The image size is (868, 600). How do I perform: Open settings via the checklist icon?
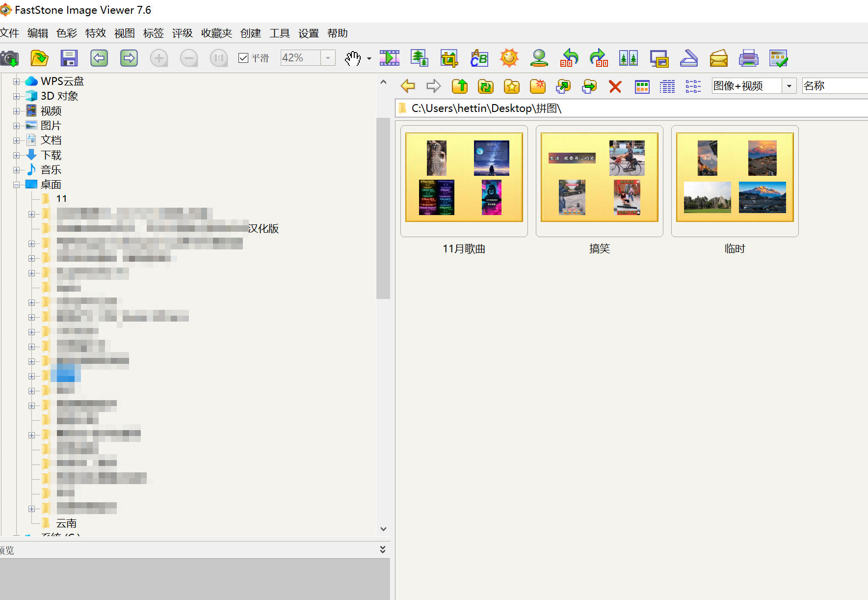779,58
